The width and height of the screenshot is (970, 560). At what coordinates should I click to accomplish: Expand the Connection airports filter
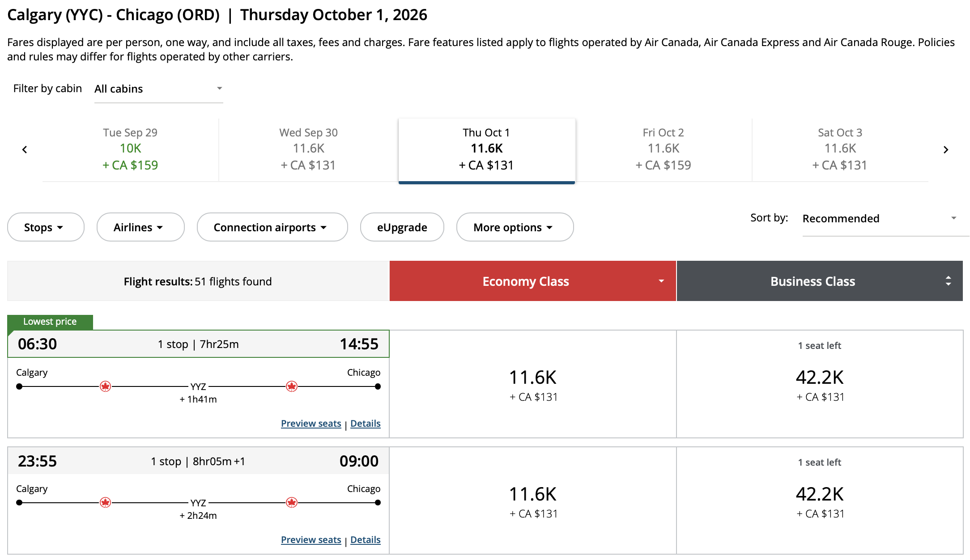coord(272,227)
